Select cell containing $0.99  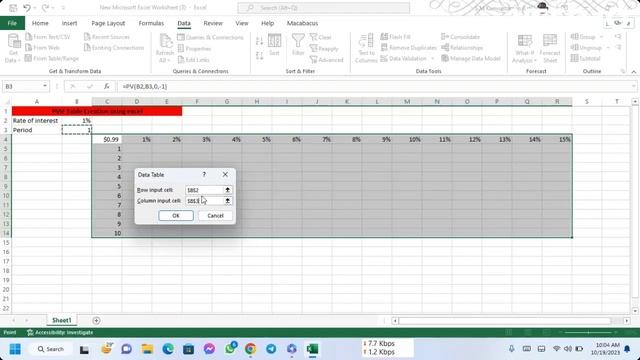click(x=107, y=139)
